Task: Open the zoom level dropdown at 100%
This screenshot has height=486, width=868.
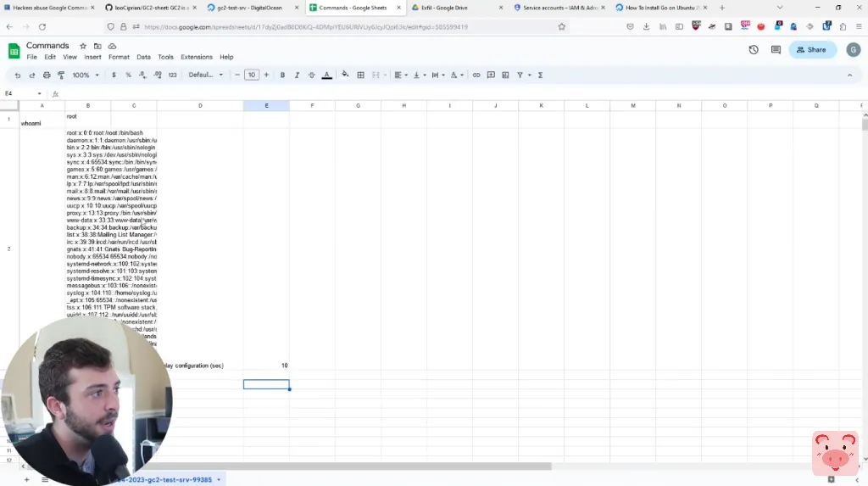Action: [86, 75]
